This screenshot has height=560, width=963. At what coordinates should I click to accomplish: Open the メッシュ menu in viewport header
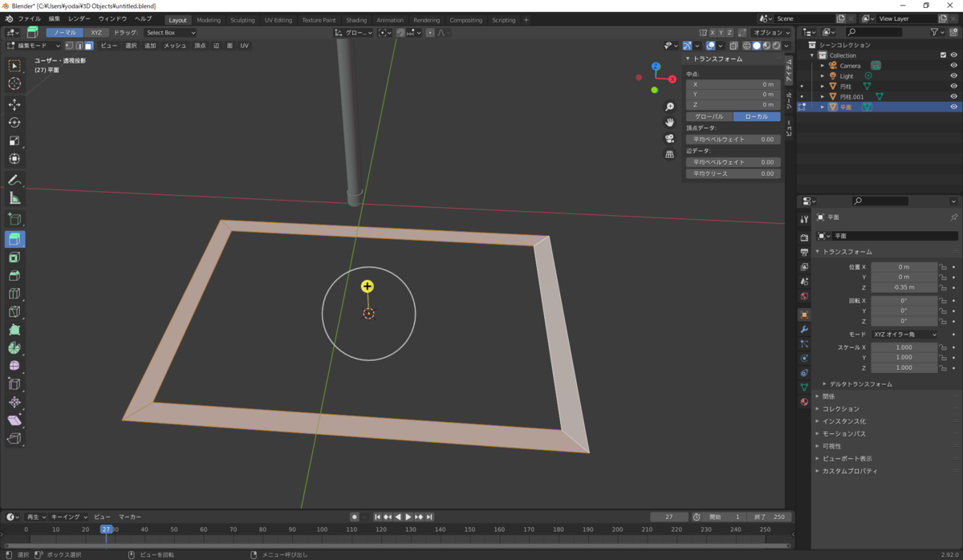point(175,46)
